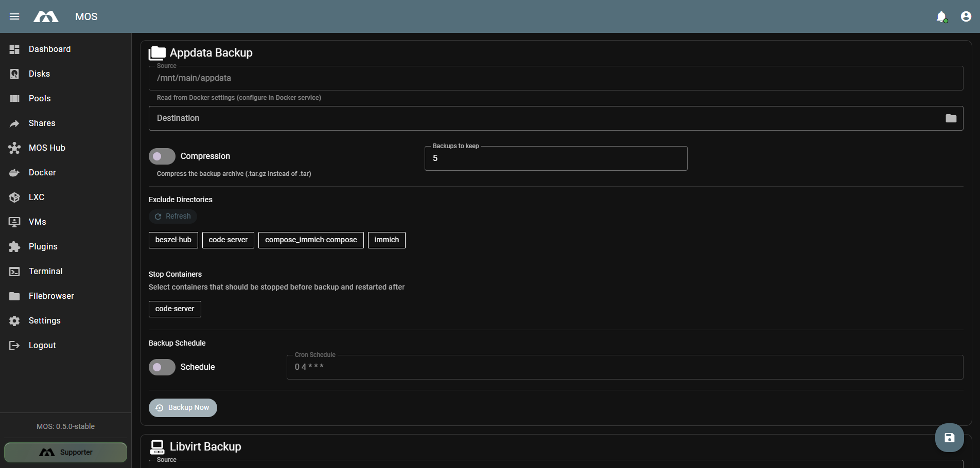The image size is (980, 468).
Task: Click the Destination input field
Action: tap(556, 118)
